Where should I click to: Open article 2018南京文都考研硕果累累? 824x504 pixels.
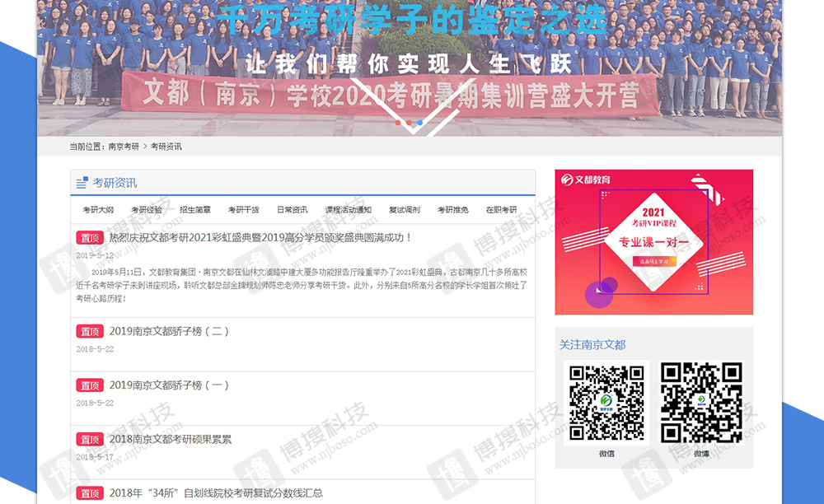pyautogui.click(x=171, y=440)
